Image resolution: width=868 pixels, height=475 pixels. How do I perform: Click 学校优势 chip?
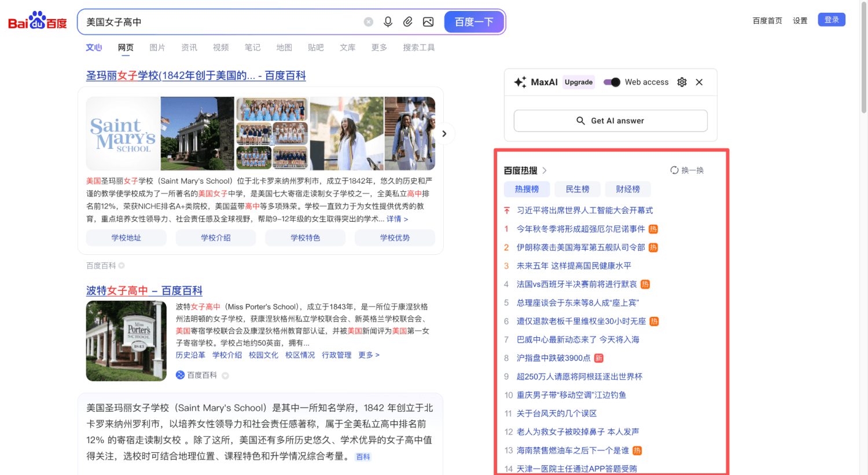[395, 238]
